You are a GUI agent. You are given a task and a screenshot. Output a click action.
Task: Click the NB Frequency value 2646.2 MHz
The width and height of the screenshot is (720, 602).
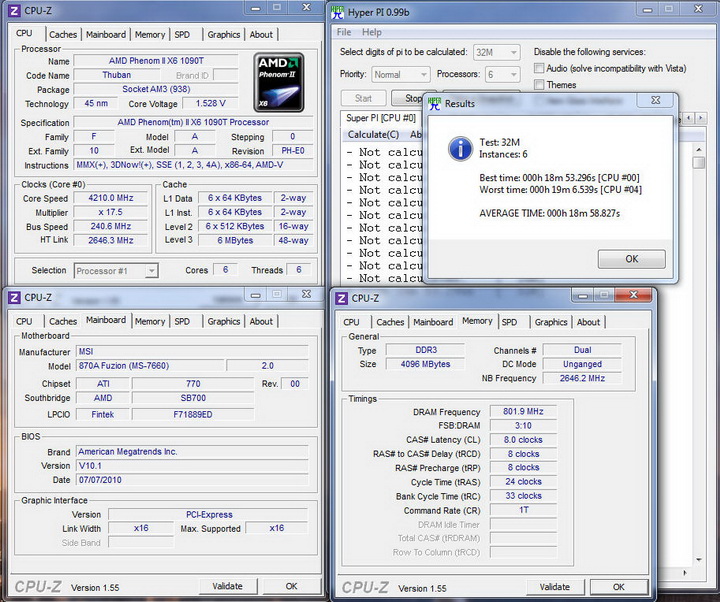[582, 378]
